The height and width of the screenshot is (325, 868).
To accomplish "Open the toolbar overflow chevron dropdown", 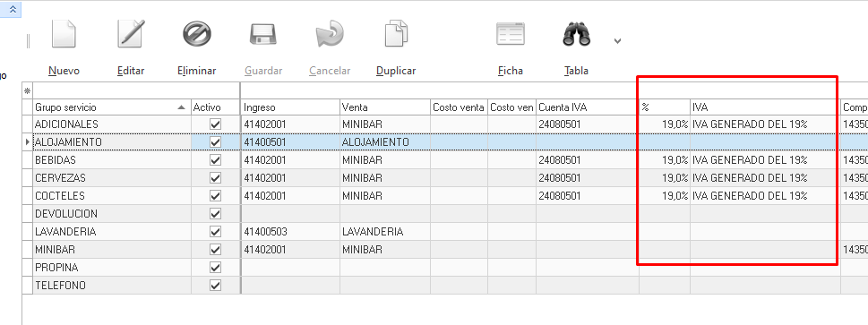I will tap(618, 40).
